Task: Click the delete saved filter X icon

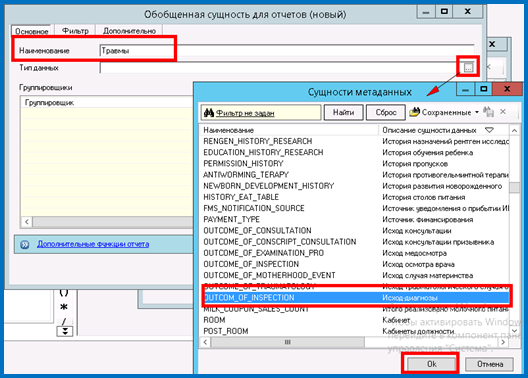Action: tap(503, 112)
